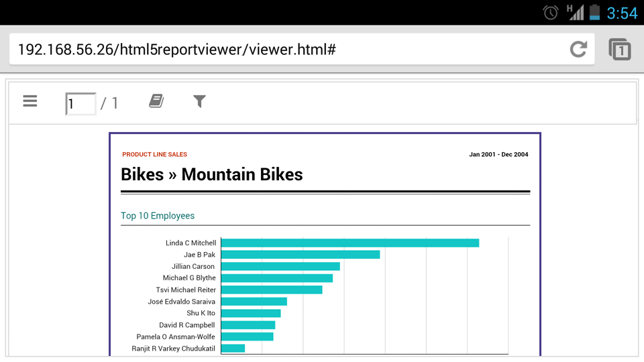Tap the alarm clock status icon
Screen dimensions: 644x362
point(551,12)
